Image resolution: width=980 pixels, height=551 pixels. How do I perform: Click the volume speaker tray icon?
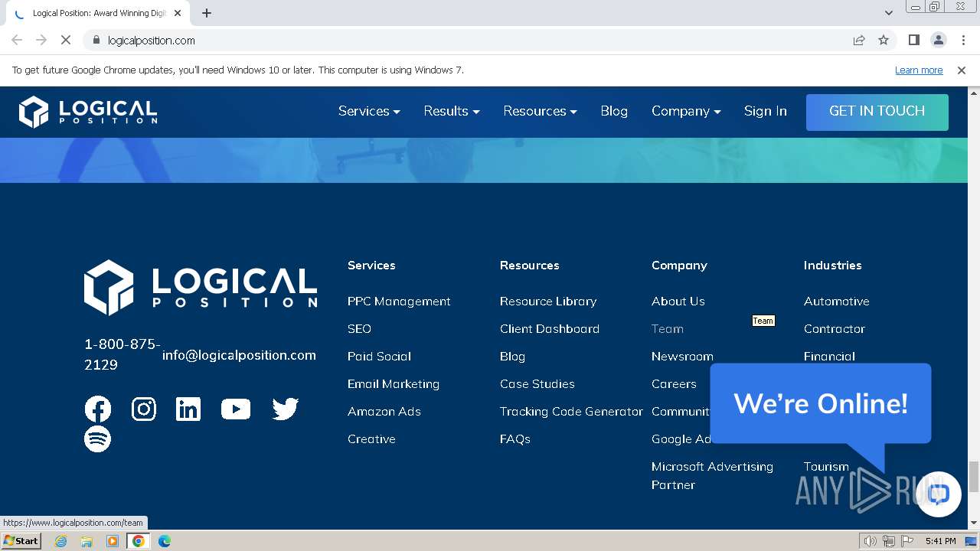pos(871,541)
